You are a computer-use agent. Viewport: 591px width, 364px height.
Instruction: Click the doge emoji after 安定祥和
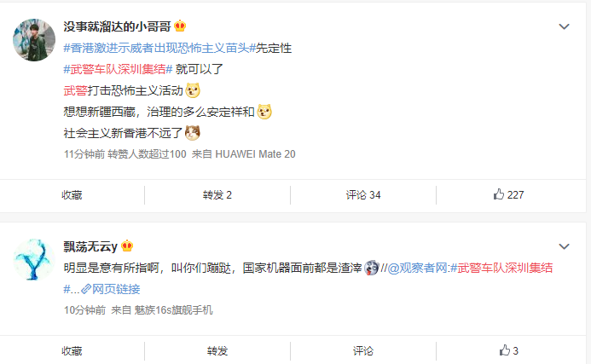(264, 112)
